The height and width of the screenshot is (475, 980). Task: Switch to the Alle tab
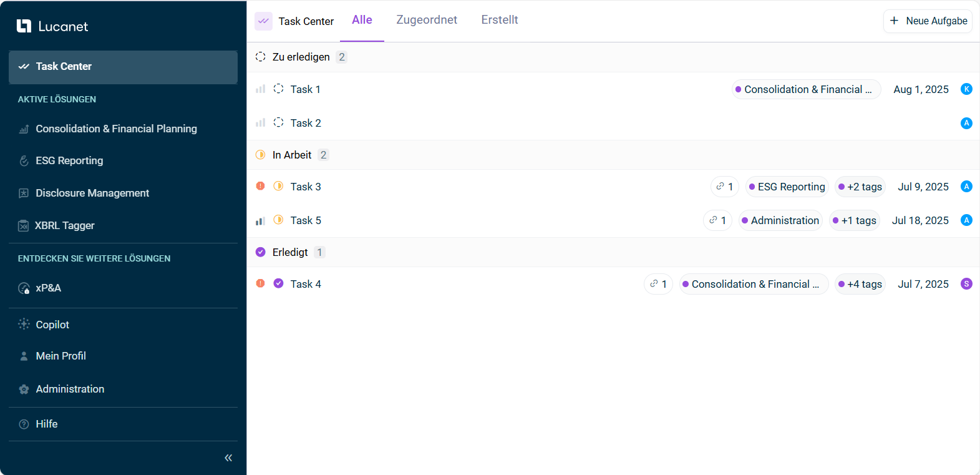pos(362,20)
